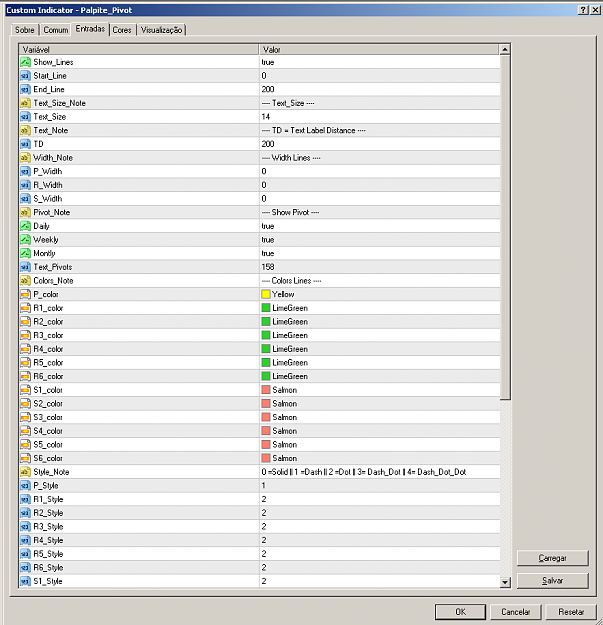This screenshot has width=603, height=625.
Task: Click the Salmon swatch for S4_color
Action: tap(266, 431)
